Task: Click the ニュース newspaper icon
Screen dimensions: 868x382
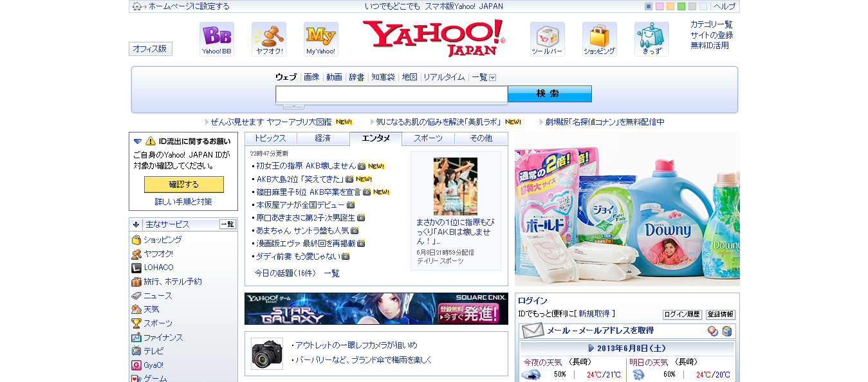Action: (x=136, y=296)
